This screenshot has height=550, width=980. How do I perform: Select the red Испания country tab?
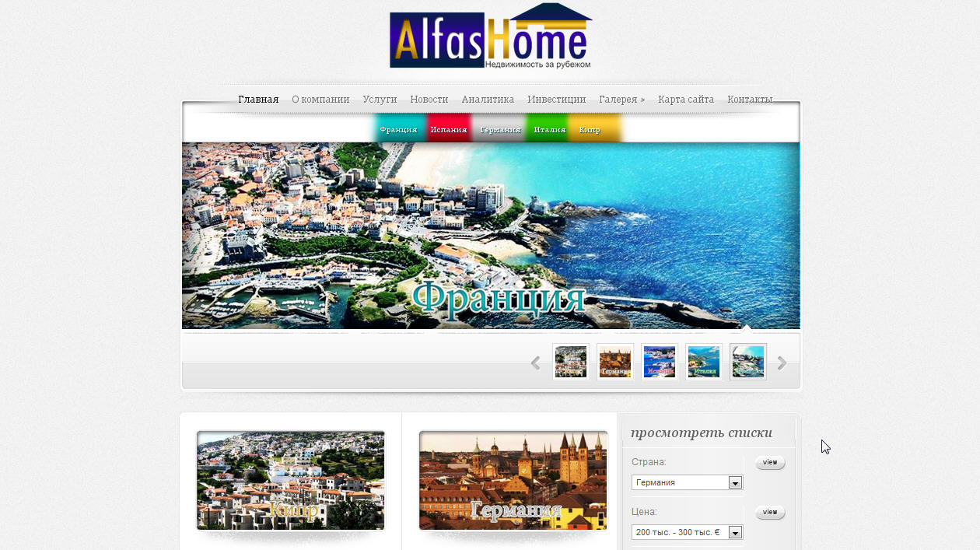pyautogui.click(x=449, y=129)
